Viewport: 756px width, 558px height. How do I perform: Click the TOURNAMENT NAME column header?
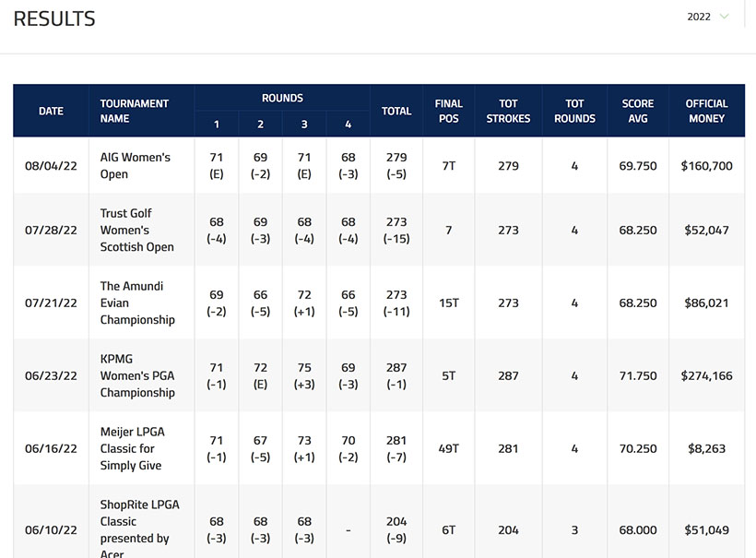click(x=135, y=111)
